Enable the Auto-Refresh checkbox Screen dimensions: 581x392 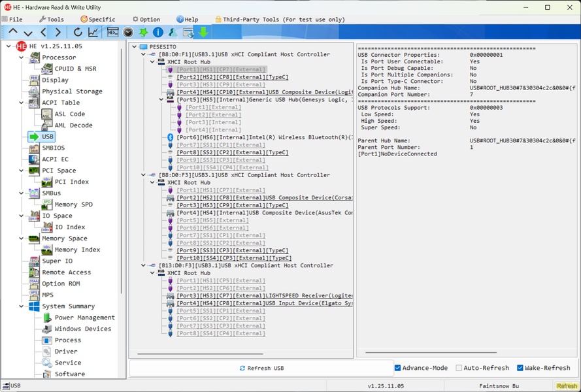(x=459, y=368)
